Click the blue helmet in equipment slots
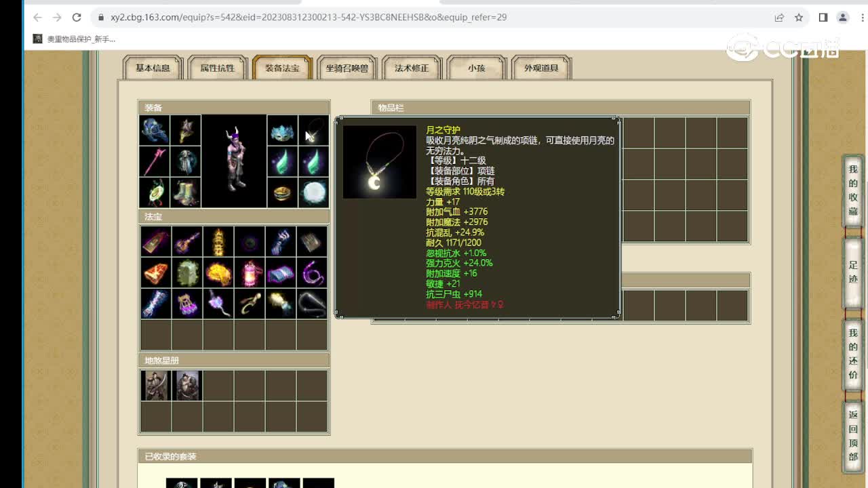This screenshot has width=868, height=488. 155,130
